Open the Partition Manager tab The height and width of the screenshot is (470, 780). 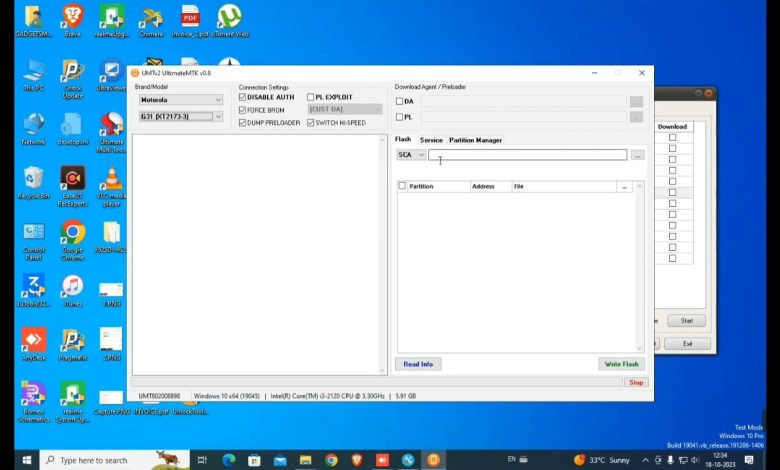(475, 140)
